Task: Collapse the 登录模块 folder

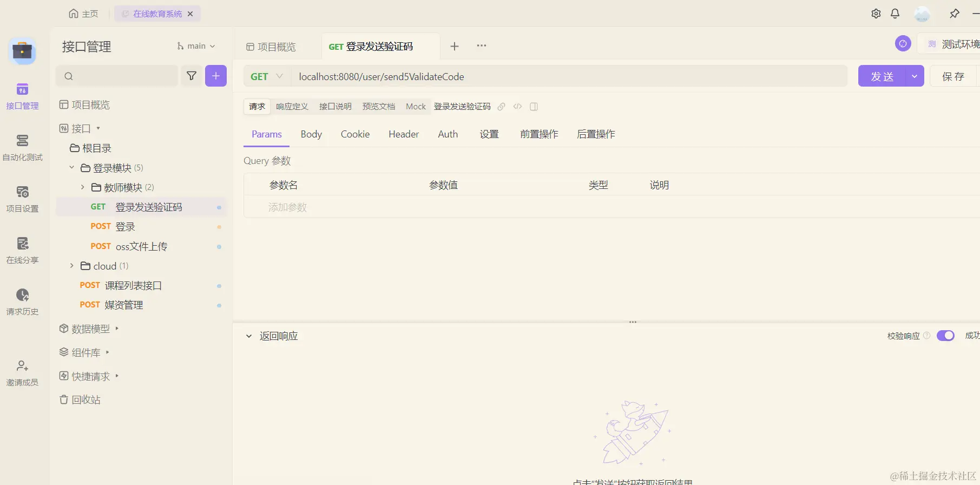Action: [x=71, y=168]
